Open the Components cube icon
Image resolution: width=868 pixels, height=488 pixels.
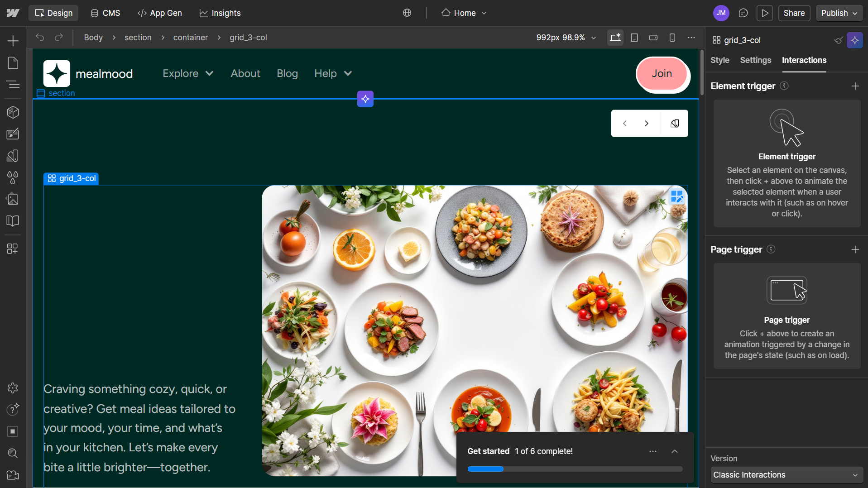pyautogui.click(x=13, y=112)
